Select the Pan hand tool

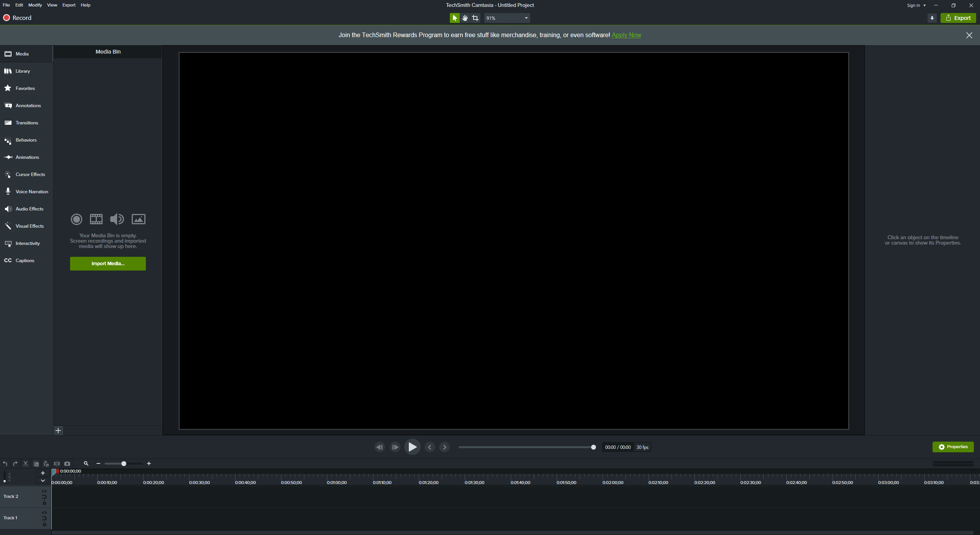pyautogui.click(x=465, y=18)
